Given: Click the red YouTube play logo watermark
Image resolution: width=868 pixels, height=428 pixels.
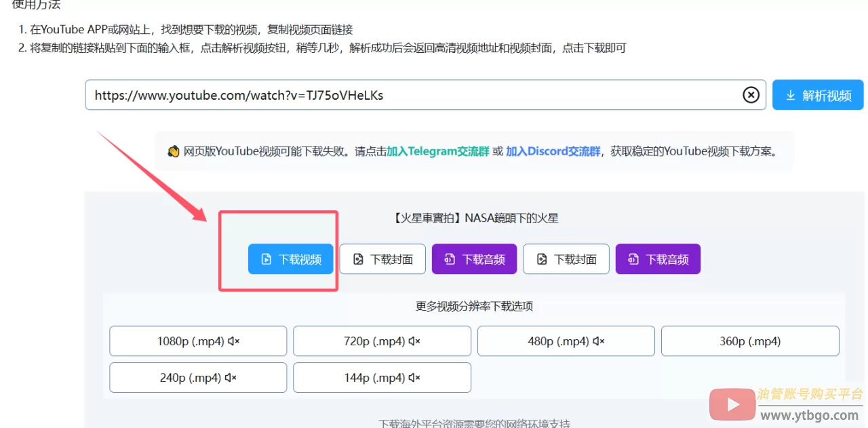Looking at the screenshot, I should (x=732, y=405).
